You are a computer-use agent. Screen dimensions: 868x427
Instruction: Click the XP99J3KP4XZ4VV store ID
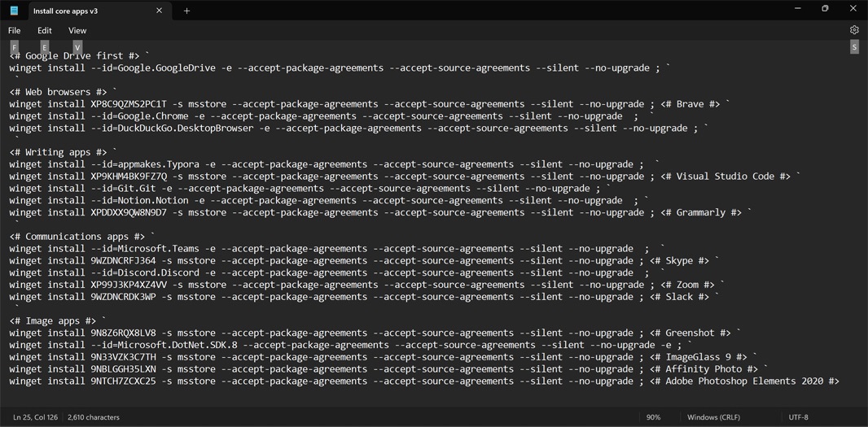coord(129,285)
